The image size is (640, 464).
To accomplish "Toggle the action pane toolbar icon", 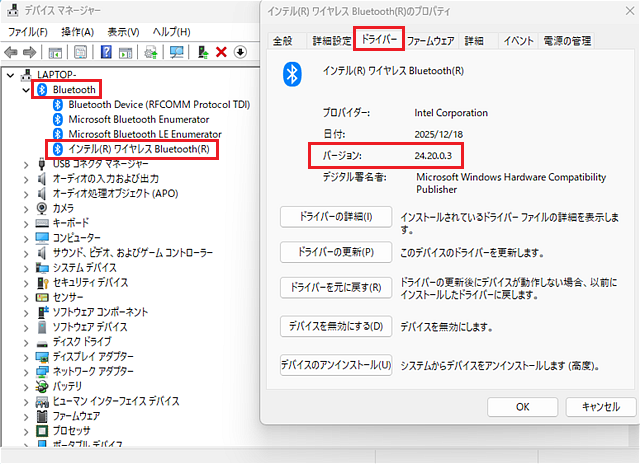I will tap(126, 52).
